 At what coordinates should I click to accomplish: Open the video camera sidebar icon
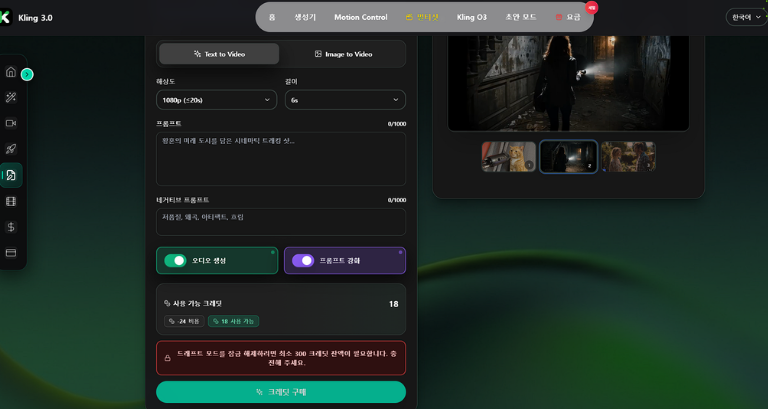click(x=11, y=123)
